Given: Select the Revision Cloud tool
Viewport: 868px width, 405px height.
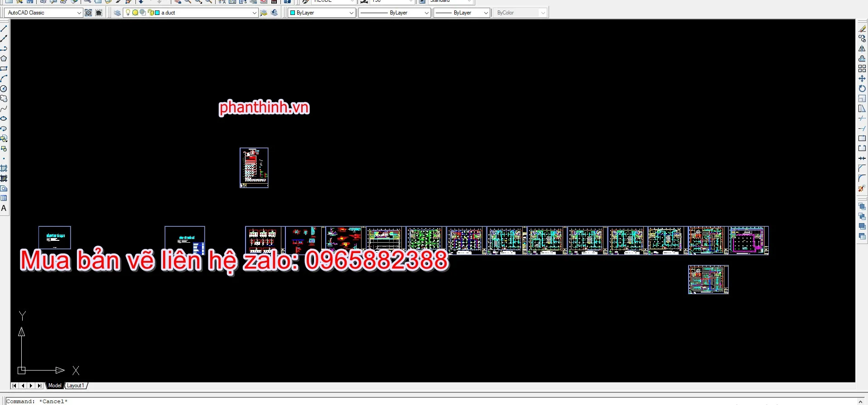Looking at the screenshot, I should [4, 98].
